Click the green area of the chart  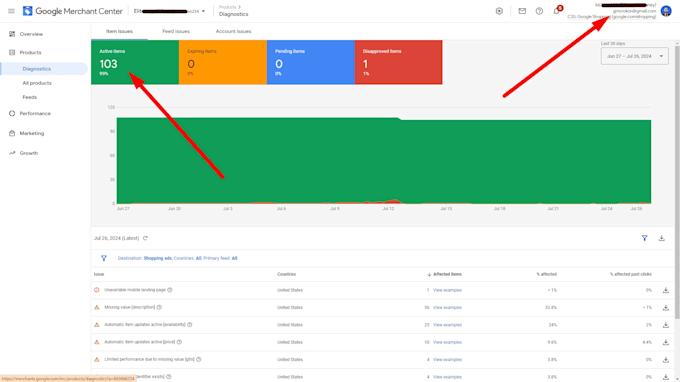click(x=384, y=160)
